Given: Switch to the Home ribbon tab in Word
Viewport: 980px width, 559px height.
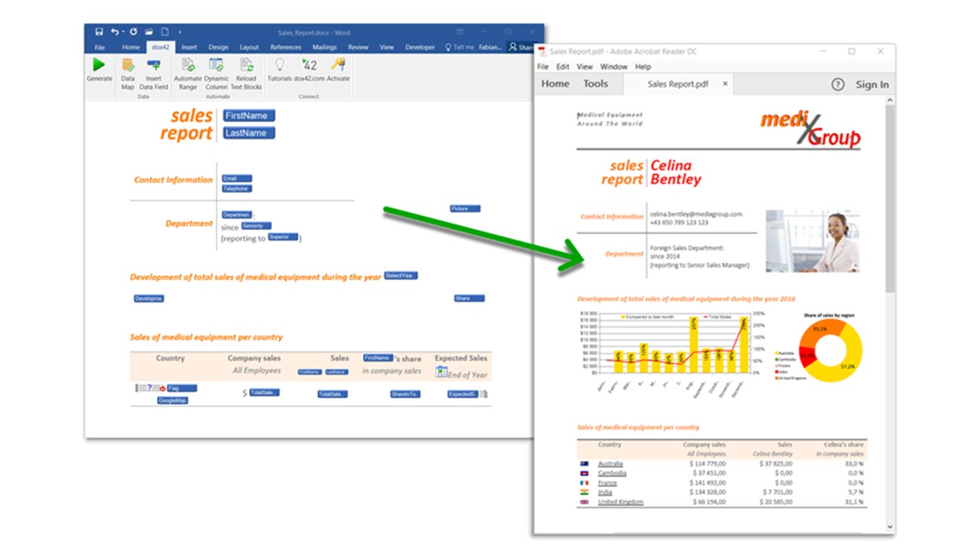Looking at the screenshot, I should point(131,47).
